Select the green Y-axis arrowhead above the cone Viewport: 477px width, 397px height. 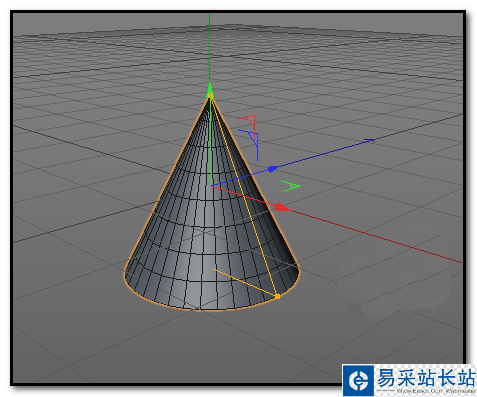pyautogui.click(x=209, y=88)
